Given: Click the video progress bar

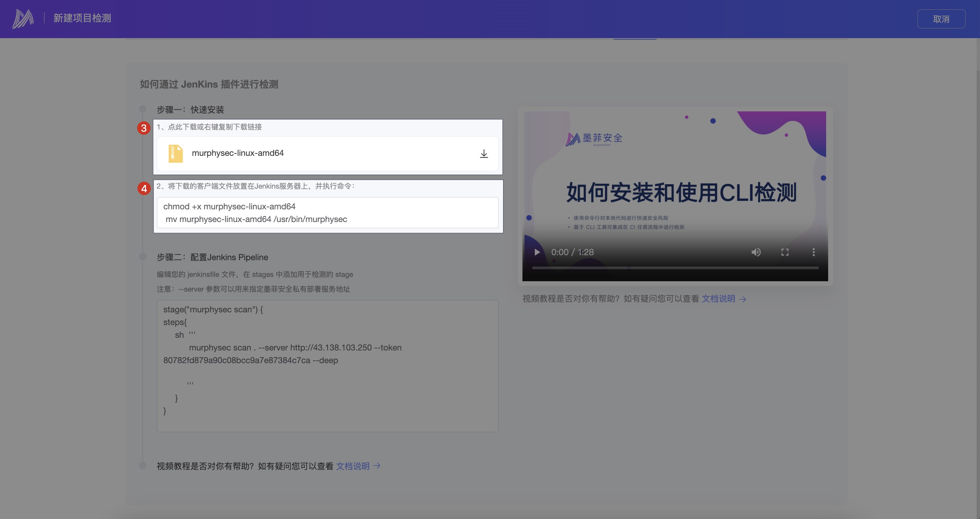Looking at the screenshot, I should 675,268.
